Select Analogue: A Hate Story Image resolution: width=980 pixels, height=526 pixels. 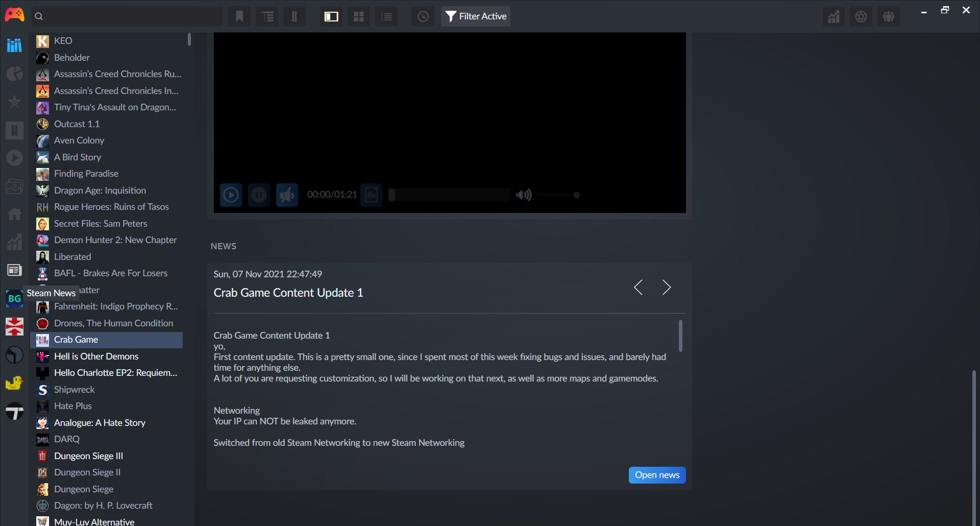tap(107, 423)
